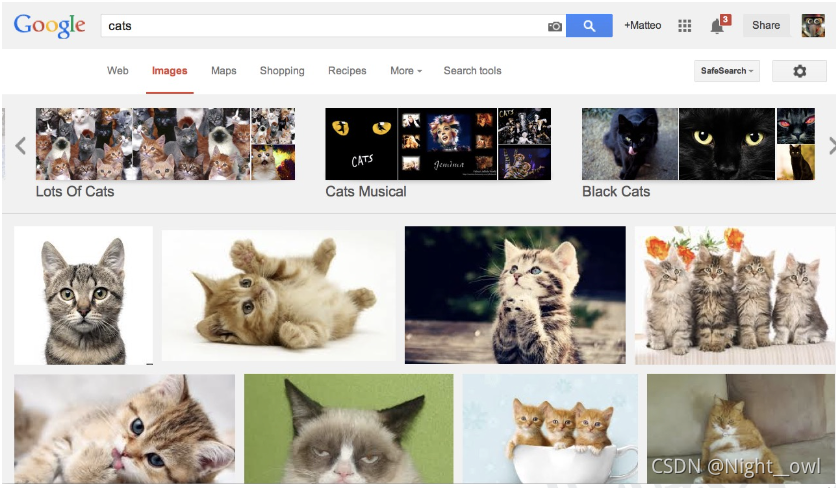Open the three kittens in teacup image
The width and height of the screenshot is (836, 488).
pos(550,429)
